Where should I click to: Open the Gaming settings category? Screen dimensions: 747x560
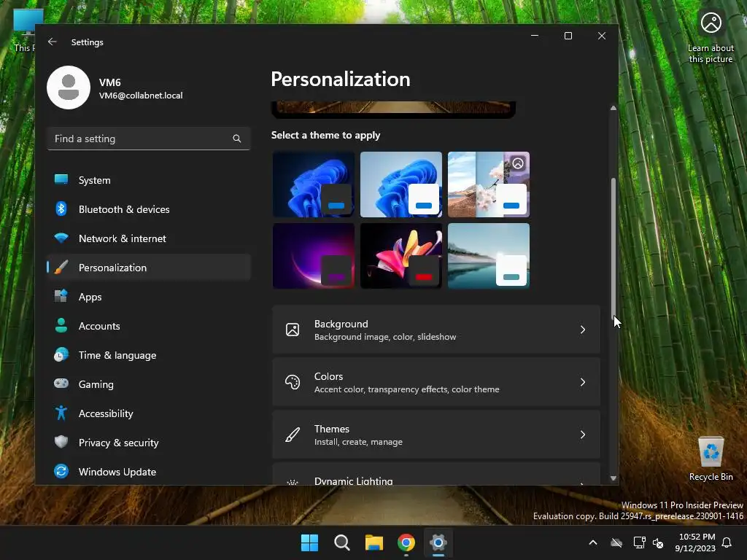tap(149, 384)
